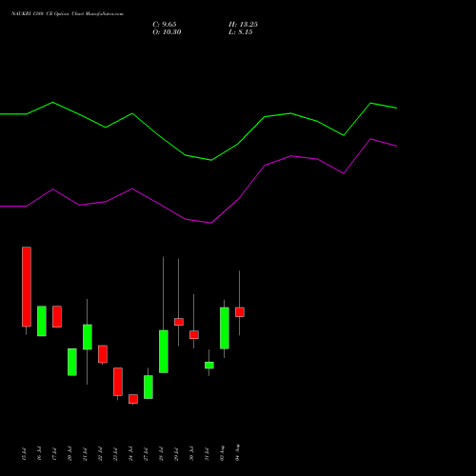This screenshot has width=476, height=476.
Task: Select the tall red candle for 15 Jul
Action: [27, 287]
